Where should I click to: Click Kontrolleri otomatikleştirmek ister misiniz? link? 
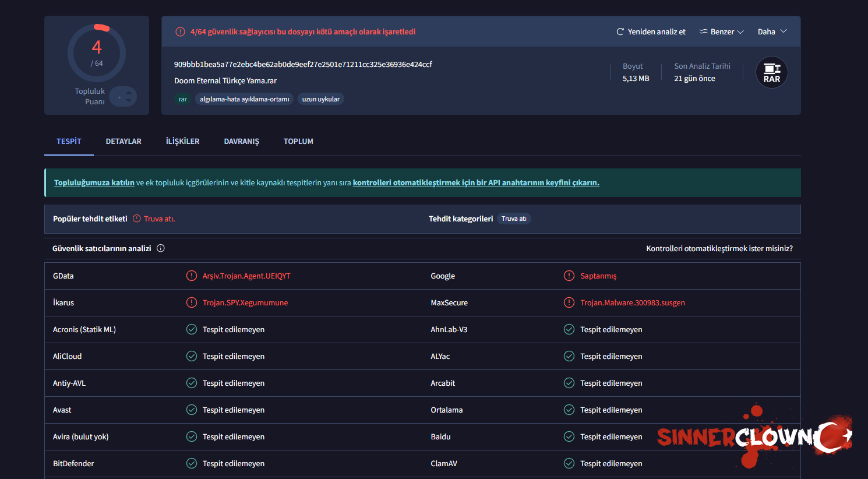tap(719, 248)
